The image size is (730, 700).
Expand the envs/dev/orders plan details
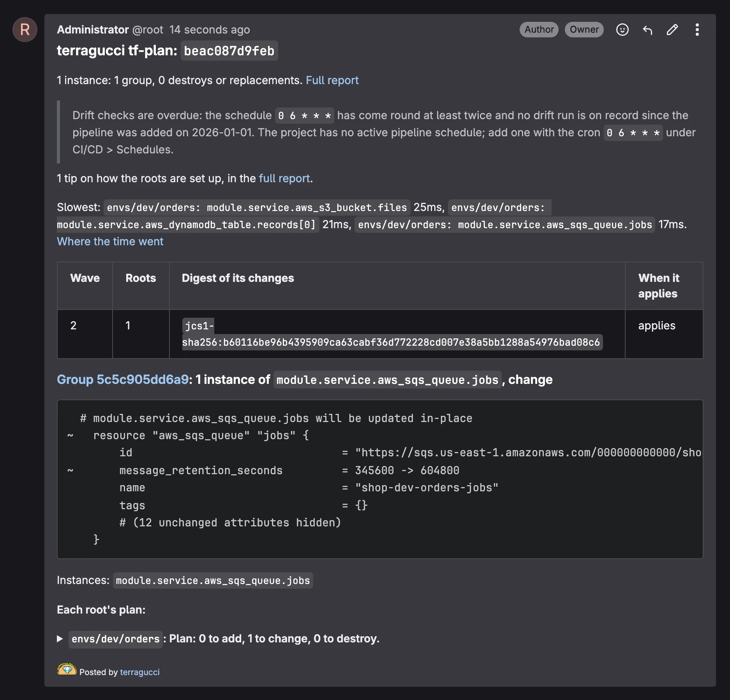60,639
